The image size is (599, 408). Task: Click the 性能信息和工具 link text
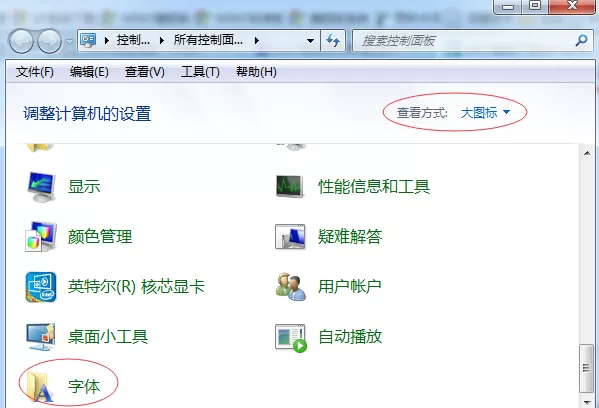click(374, 187)
